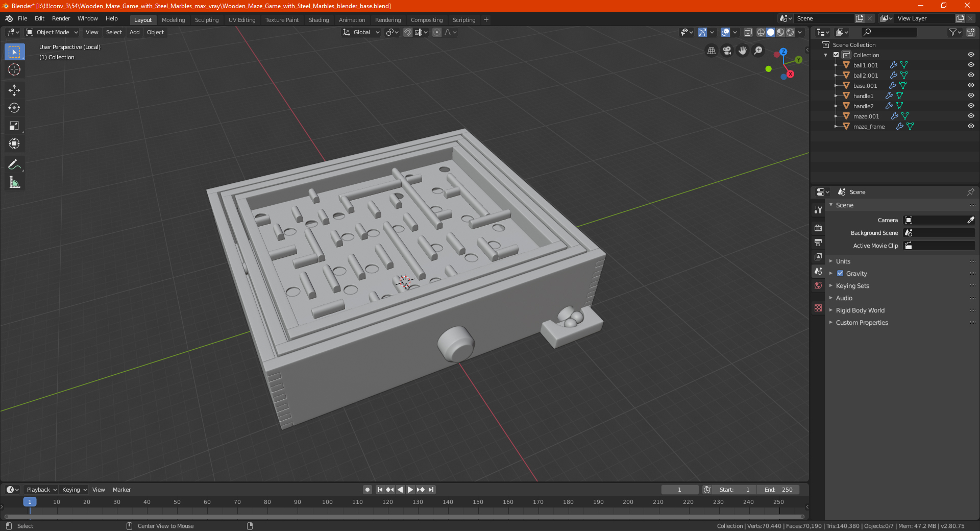Toggle X-ray view
980x531 pixels.
click(748, 32)
